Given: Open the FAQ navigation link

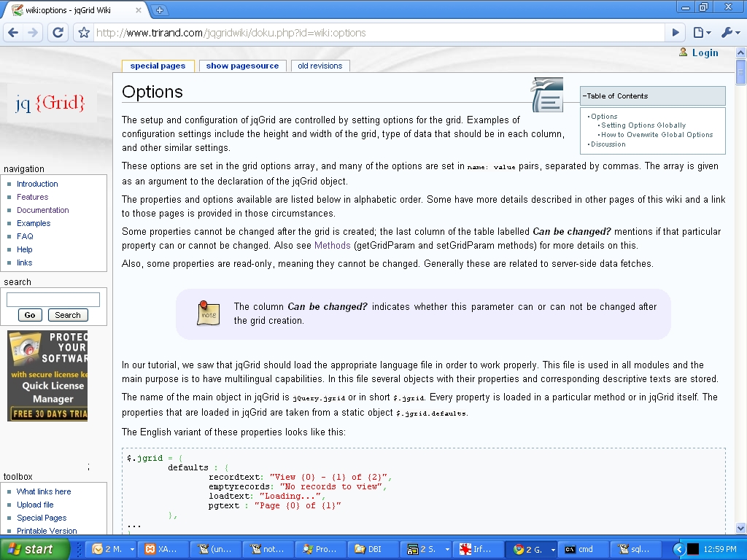Looking at the screenshot, I should point(25,236).
